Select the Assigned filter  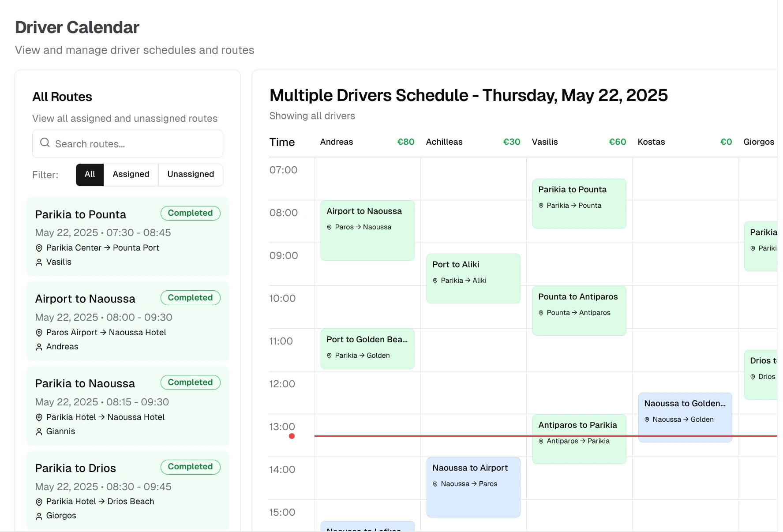click(131, 174)
